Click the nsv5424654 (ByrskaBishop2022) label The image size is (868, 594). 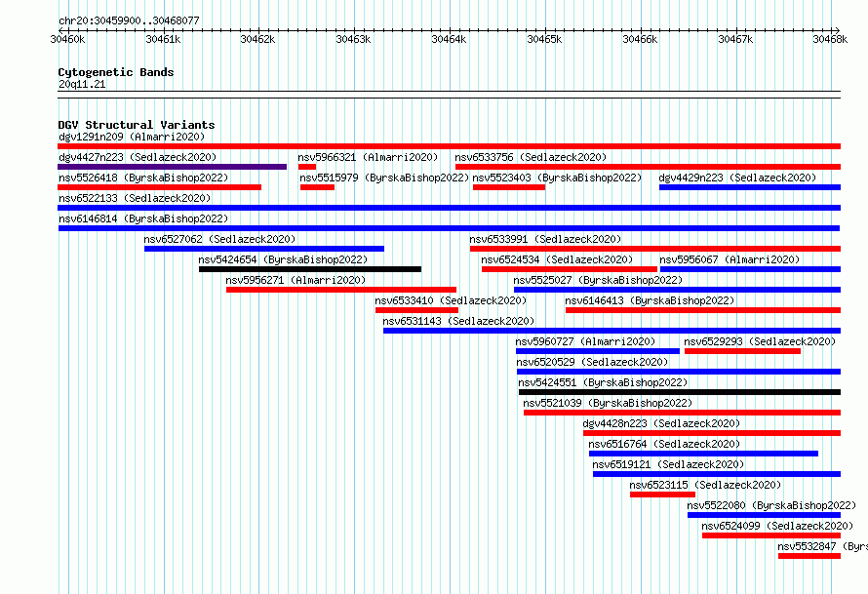283,259
